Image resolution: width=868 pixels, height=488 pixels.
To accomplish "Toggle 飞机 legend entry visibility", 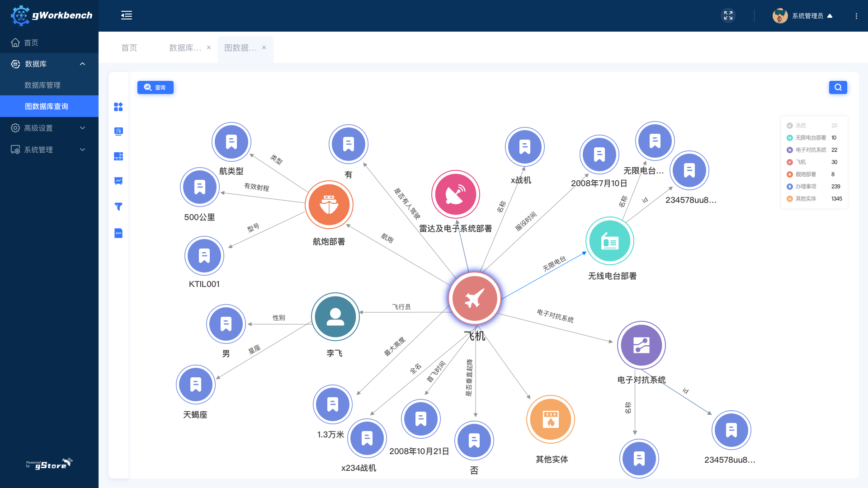I will point(801,162).
